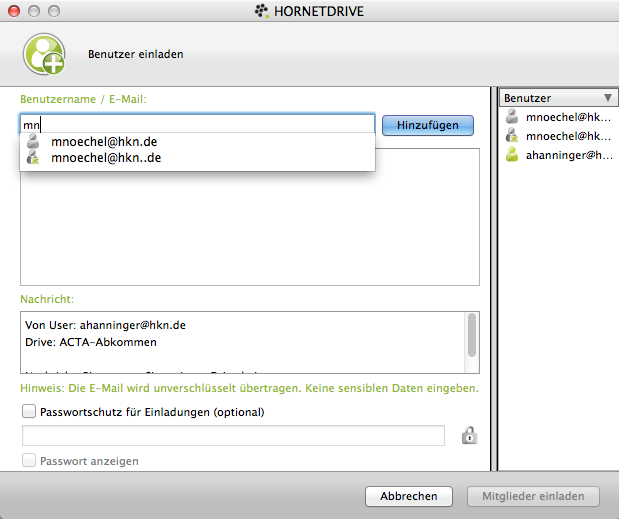Click the grey user icon of the first suggestion
The height and width of the screenshot is (519, 619).
(x=34, y=142)
